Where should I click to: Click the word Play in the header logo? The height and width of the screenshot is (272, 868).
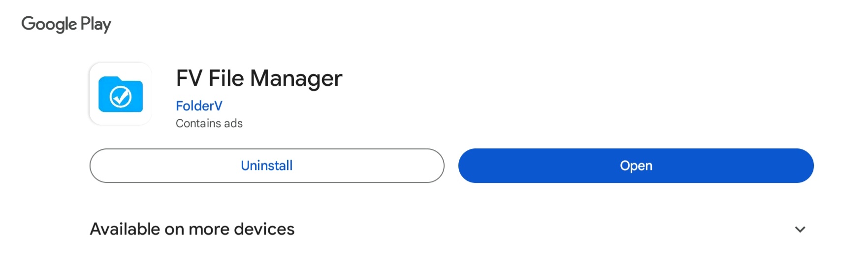[96, 24]
